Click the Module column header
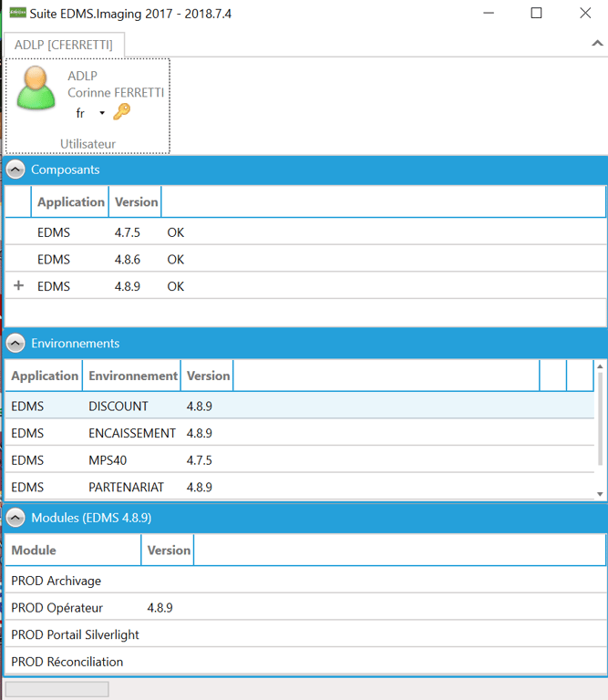The image size is (608, 700). coord(73,551)
